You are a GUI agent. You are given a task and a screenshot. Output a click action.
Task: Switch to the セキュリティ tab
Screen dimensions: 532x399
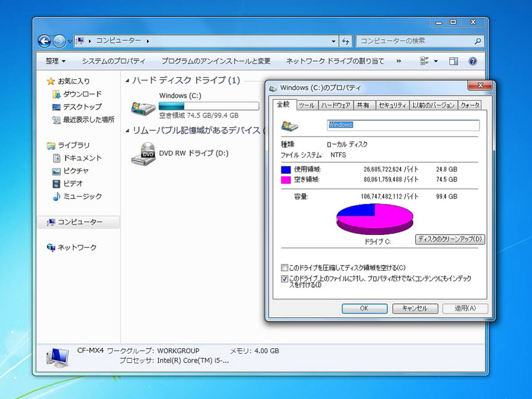coord(392,105)
